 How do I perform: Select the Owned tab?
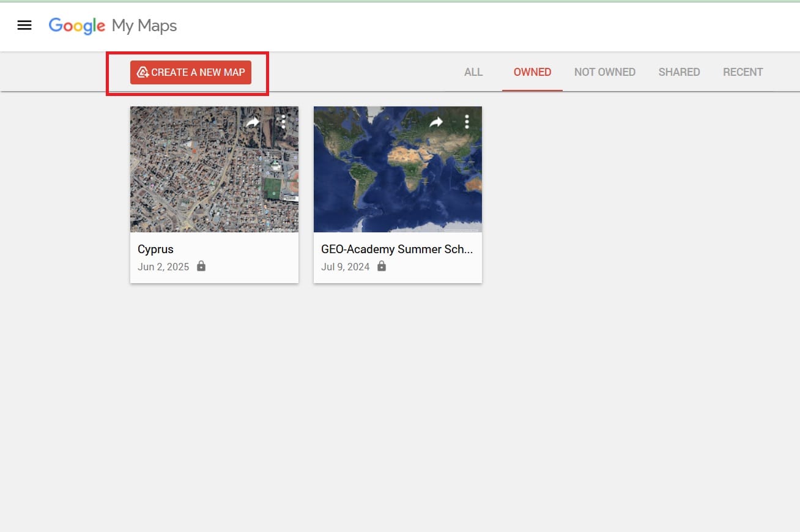point(532,72)
